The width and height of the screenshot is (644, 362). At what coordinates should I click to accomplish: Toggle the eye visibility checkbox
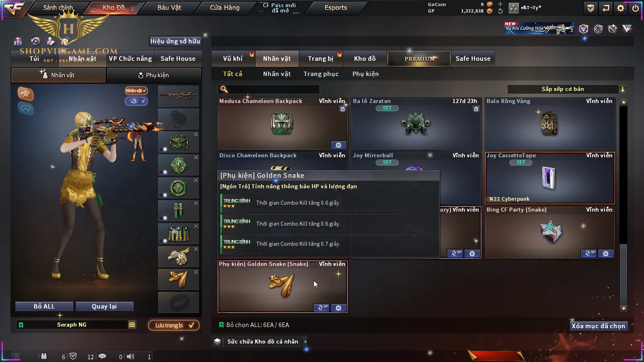(137, 101)
